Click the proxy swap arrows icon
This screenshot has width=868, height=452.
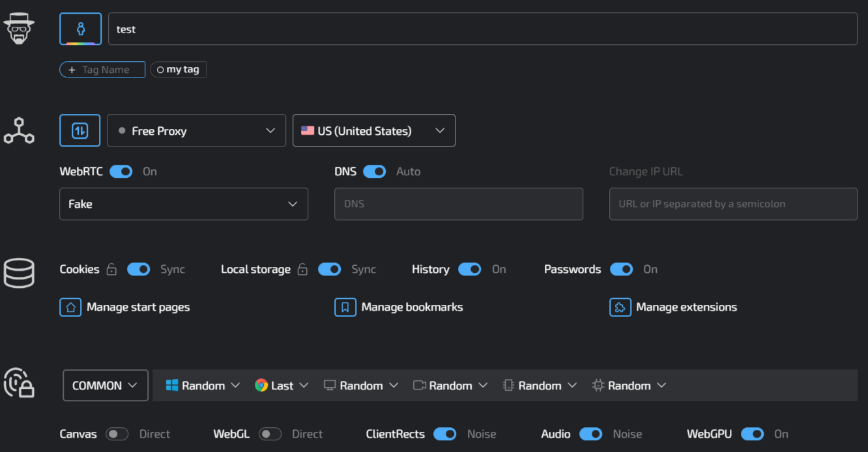[x=80, y=130]
